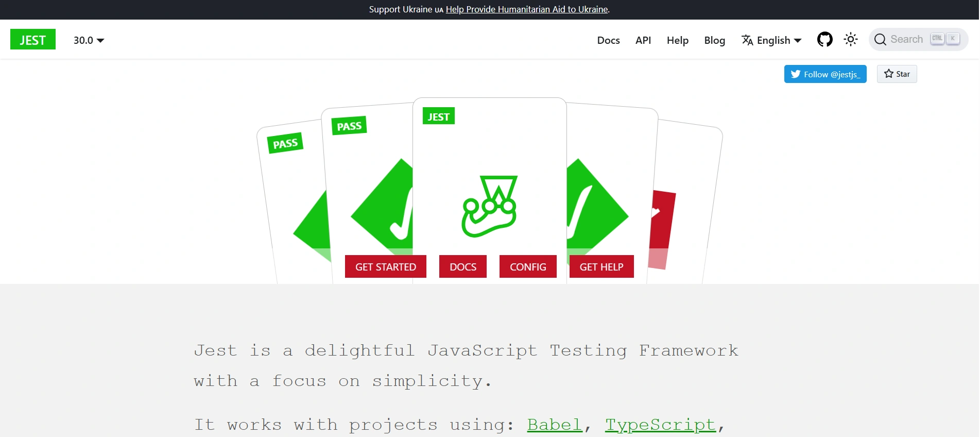Star the project with the Star button
Screen dimensions: 980x437
point(897,74)
